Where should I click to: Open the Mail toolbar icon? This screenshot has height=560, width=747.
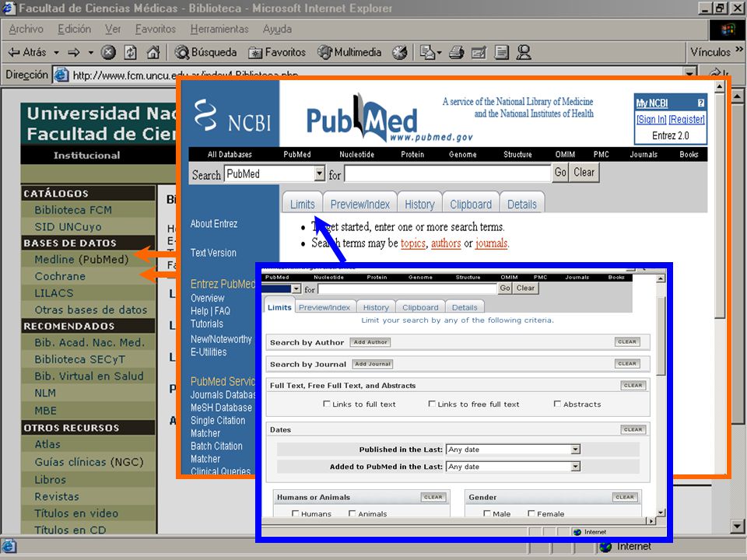(430, 52)
